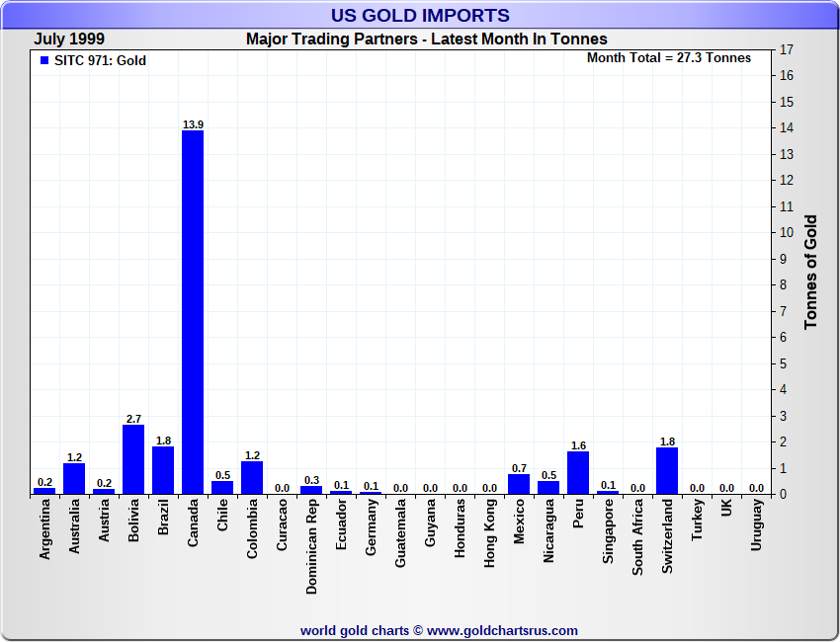Click the US GOLD IMPORTS title
This screenshot has width=840, height=642.
[x=420, y=15]
